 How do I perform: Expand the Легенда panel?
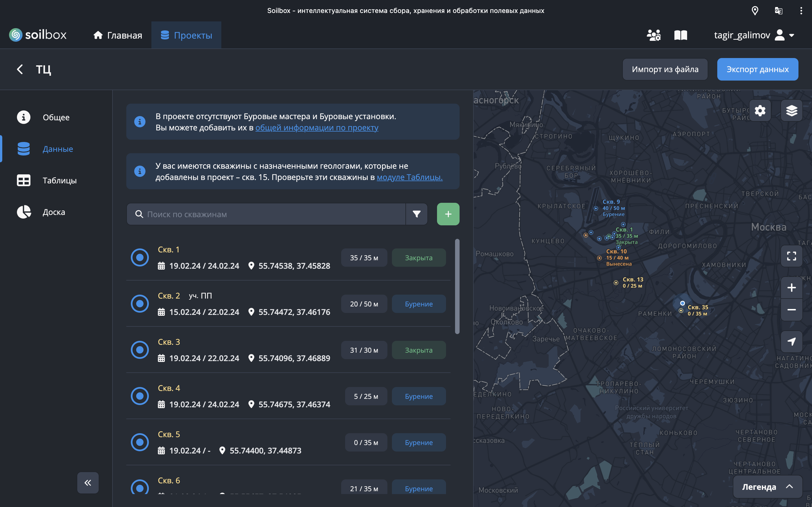click(x=767, y=486)
